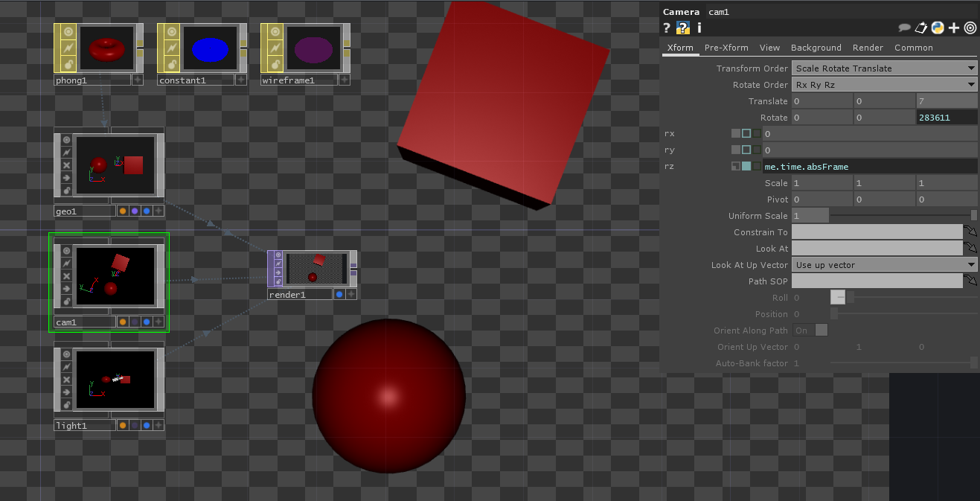Viewport: 980px width, 501px height.
Task: Open the Background parameter tab
Action: tap(816, 48)
